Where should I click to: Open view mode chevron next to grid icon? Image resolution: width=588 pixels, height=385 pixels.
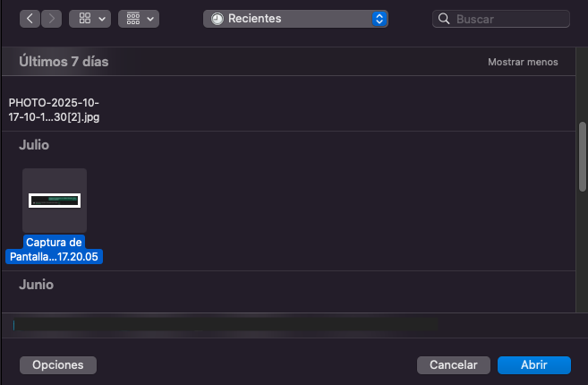[x=101, y=18]
